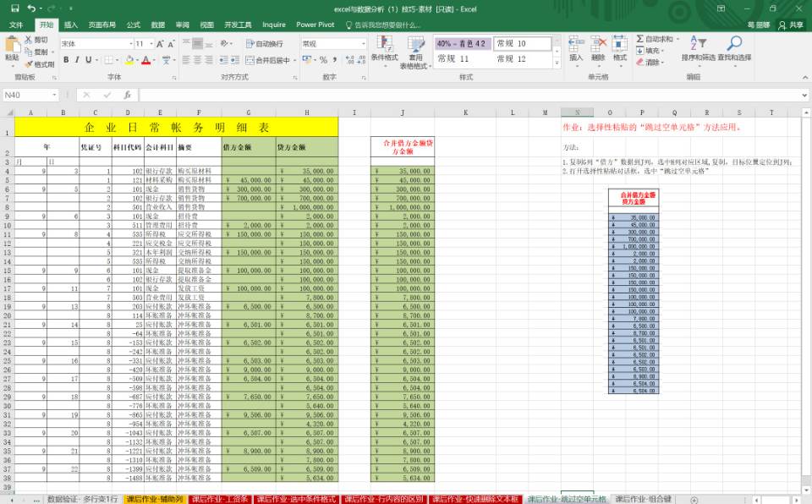Apply comma style number format
This screenshot has height=504, width=812.
click(x=335, y=60)
